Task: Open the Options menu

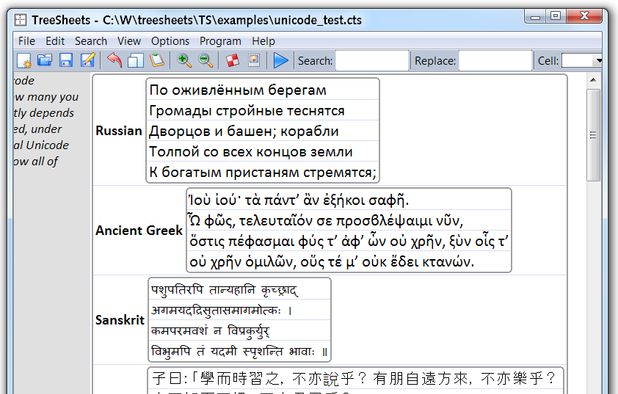Action: (170, 41)
